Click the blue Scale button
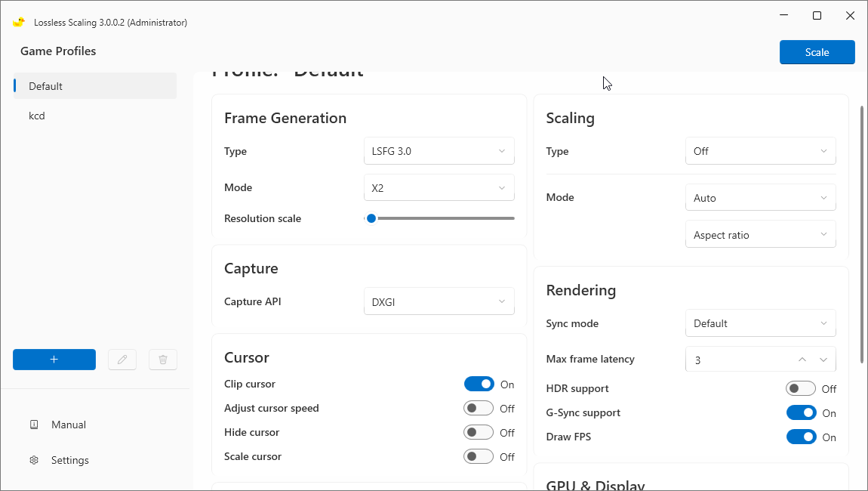868x491 pixels. pyautogui.click(x=817, y=52)
